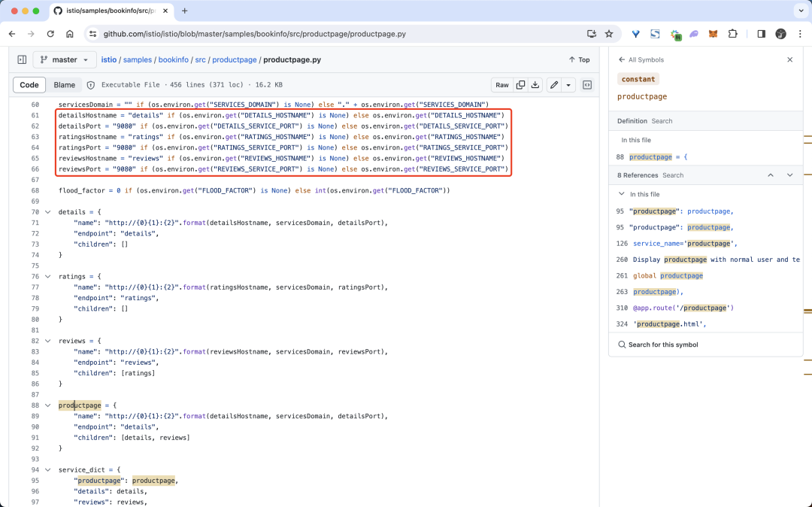The height and width of the screenshot is (507, 812).
Task: Close the symbols side panel
Action: click(x=789, y=59)
